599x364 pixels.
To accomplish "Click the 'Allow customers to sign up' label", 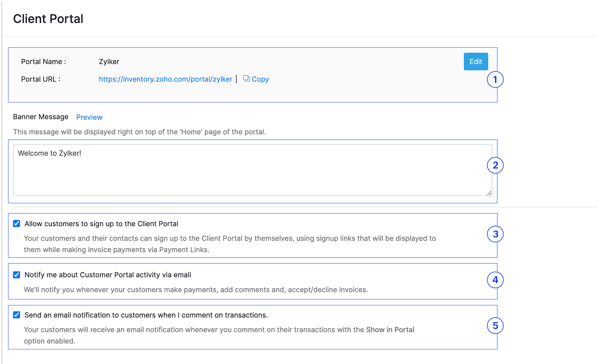I will point(101,224).
